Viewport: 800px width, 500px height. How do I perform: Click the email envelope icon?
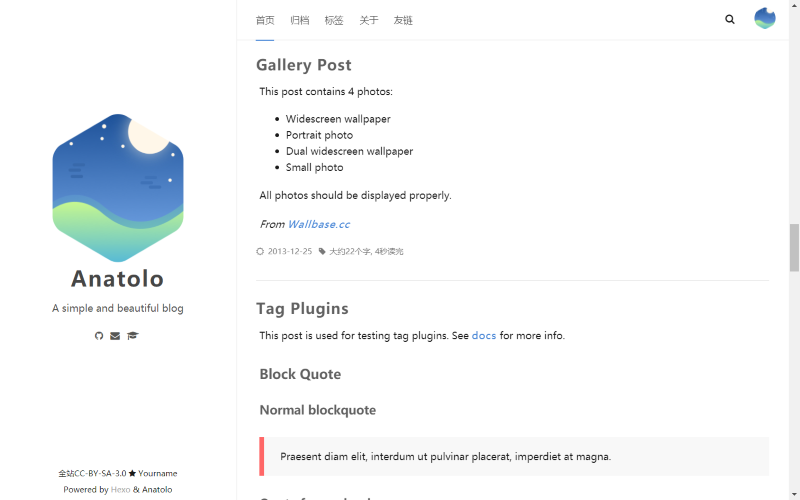pyautogui.click(x=115, y=336)
